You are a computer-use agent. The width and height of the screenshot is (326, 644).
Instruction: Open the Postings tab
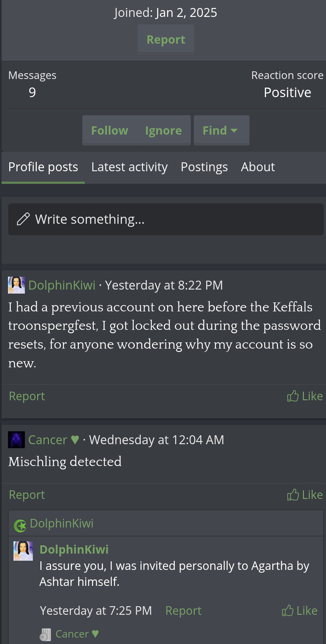pyautogui.click(x=204, y=167)
